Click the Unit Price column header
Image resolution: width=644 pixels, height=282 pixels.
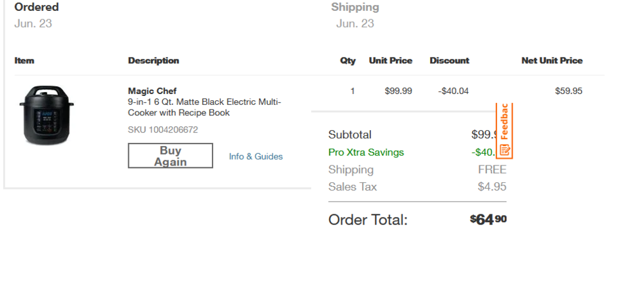[x=390, y=61]
